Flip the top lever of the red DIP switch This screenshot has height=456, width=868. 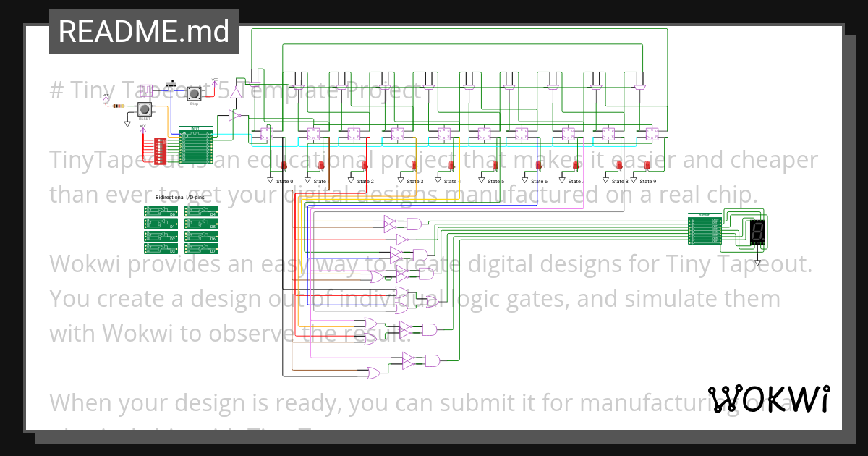pos(160,141)
